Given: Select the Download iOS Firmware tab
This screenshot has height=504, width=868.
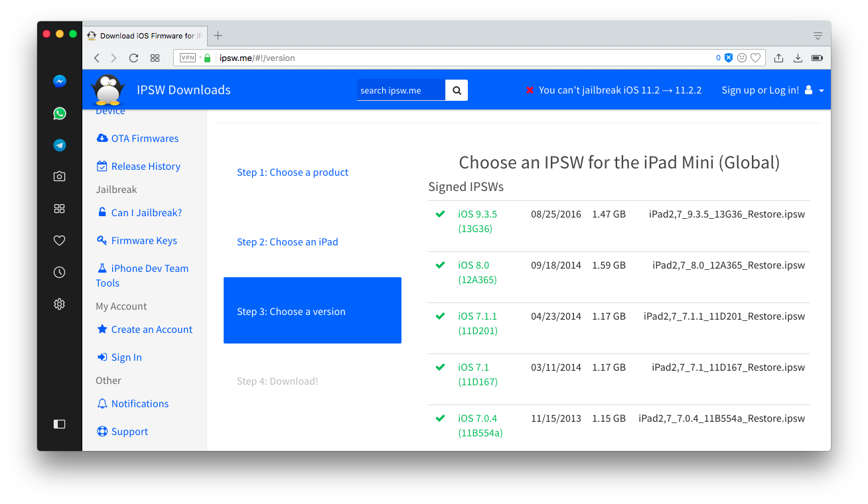Looking at the screenshot, I should [x=145, y=36].
